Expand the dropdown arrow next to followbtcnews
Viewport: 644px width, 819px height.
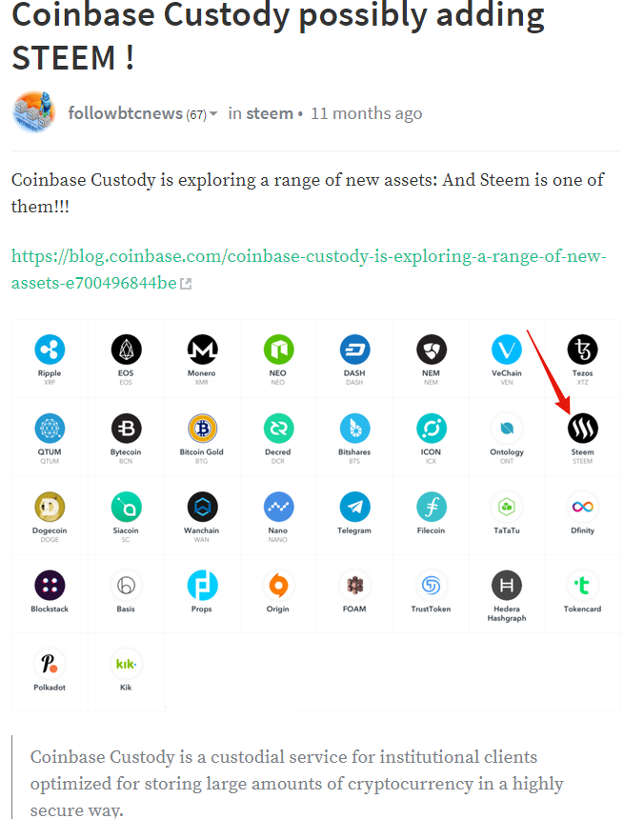point(213,114)
